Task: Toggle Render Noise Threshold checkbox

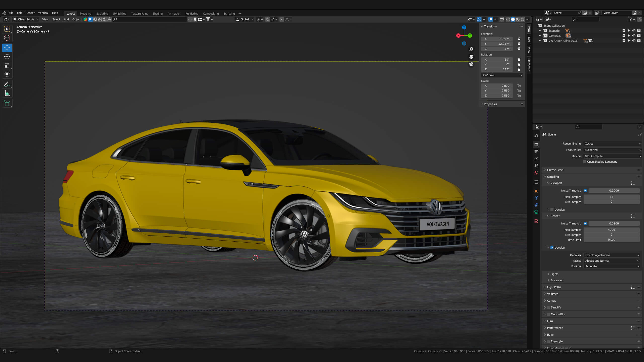Action: [585, 223]
